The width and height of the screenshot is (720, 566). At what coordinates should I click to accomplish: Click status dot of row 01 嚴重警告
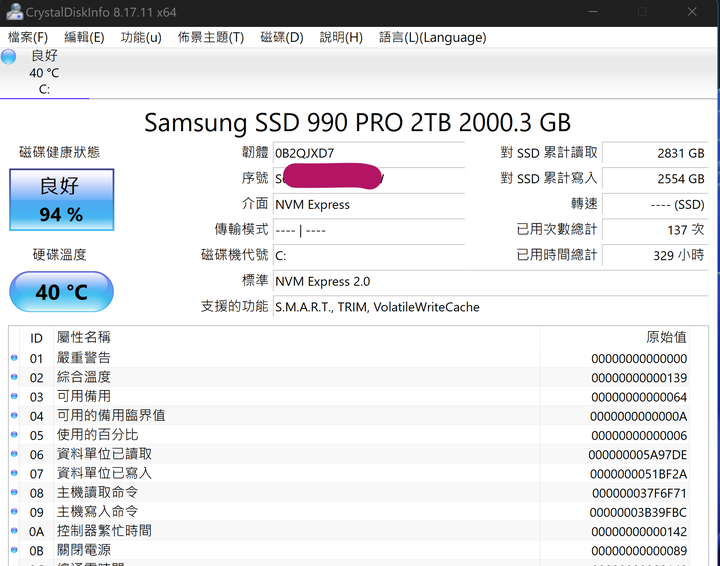14,358
